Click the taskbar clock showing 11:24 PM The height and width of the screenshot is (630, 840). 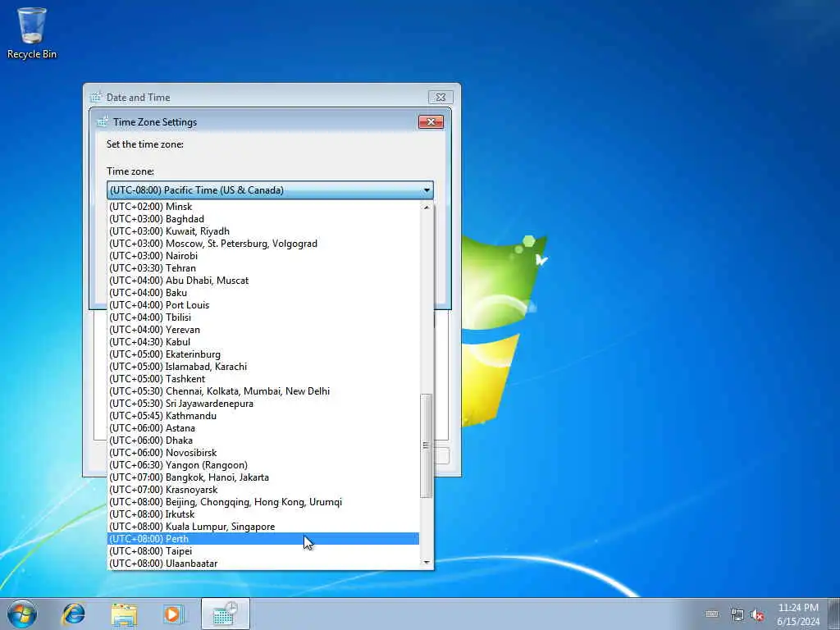(x=798, y=614)
